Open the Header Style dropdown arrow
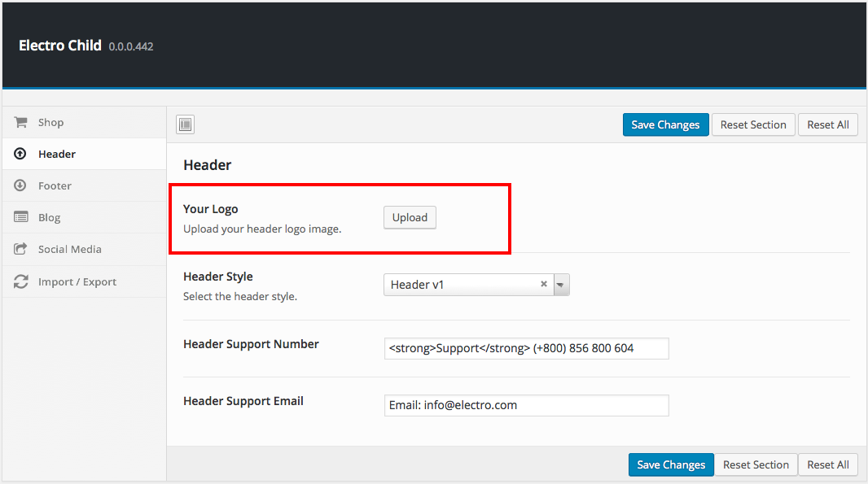This screenshot has width=868, height=484. pos(561,285)
